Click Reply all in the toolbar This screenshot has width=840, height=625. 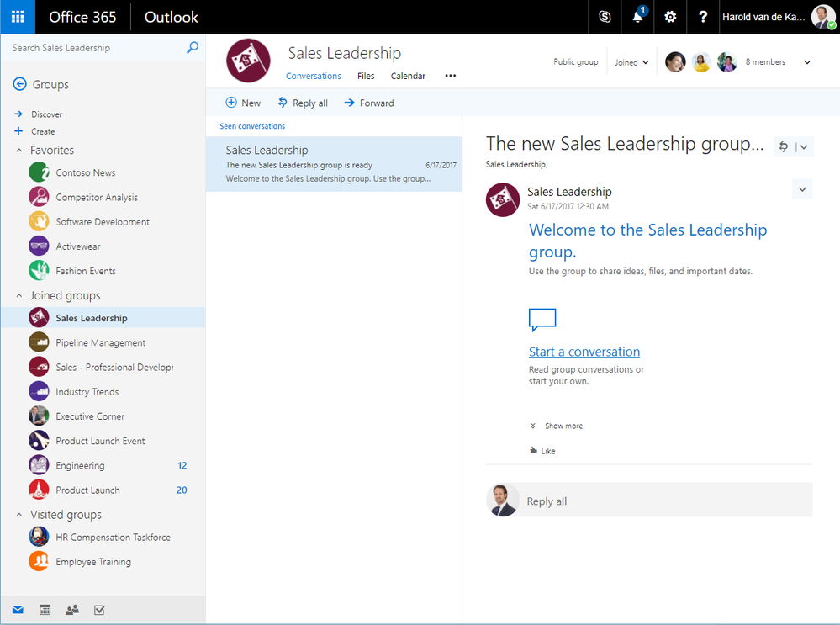click(302, 103)
